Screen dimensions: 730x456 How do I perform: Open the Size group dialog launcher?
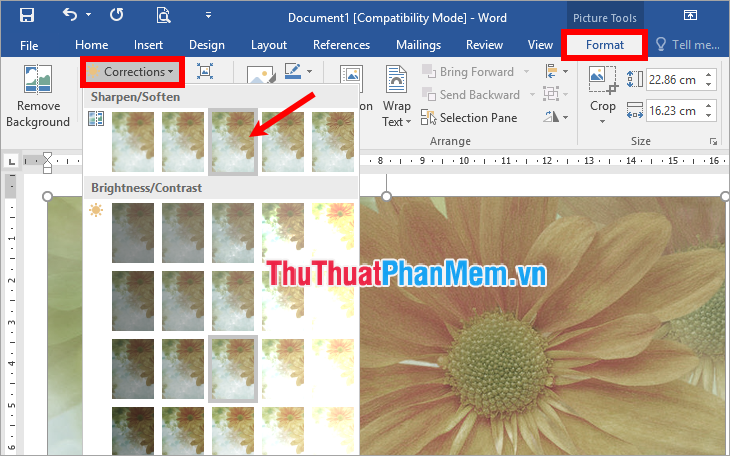click(713, 142)
